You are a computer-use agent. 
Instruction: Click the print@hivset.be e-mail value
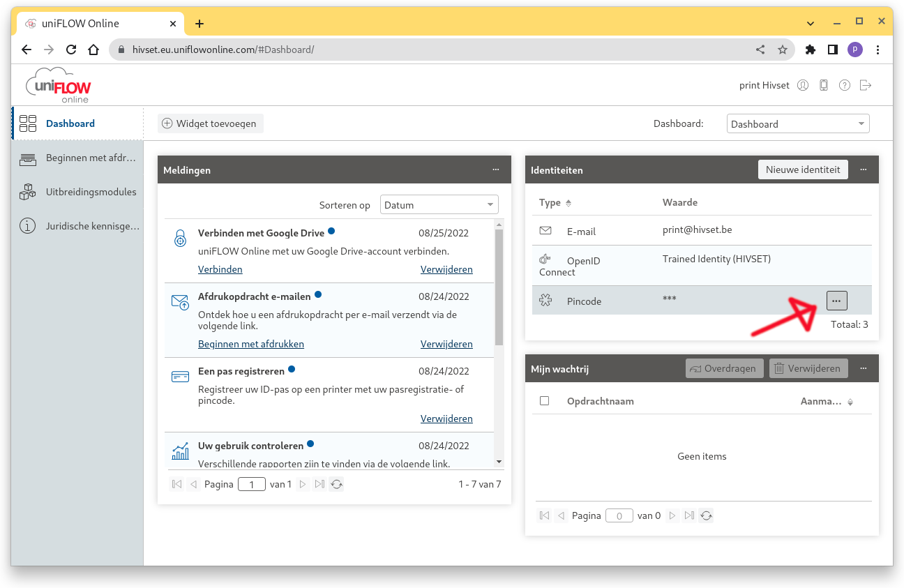click(x=697, y=229)
